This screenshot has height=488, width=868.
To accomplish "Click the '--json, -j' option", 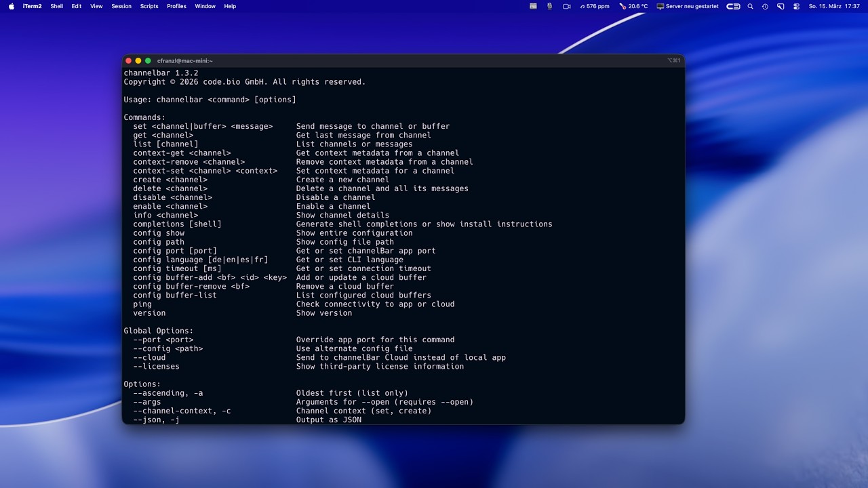I will [156, 420].
